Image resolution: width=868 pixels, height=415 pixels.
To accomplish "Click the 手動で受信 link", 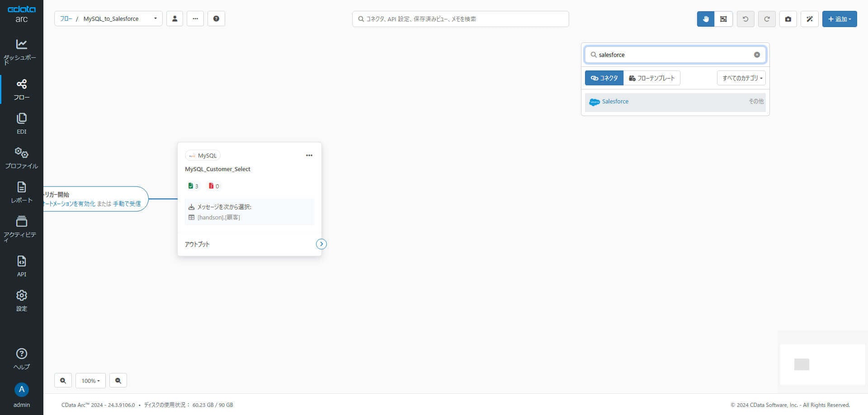I will point(127,204).
